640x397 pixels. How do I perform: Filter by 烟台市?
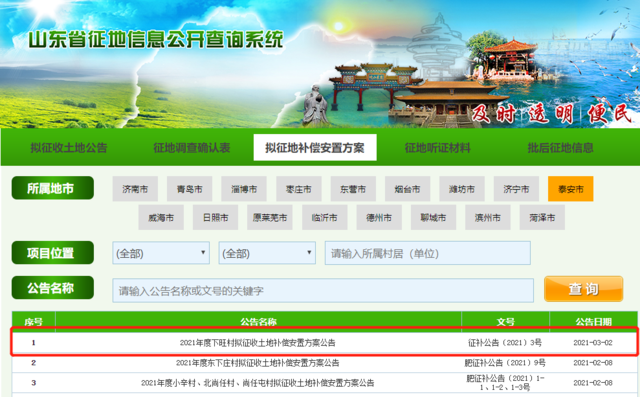(407, 189)
